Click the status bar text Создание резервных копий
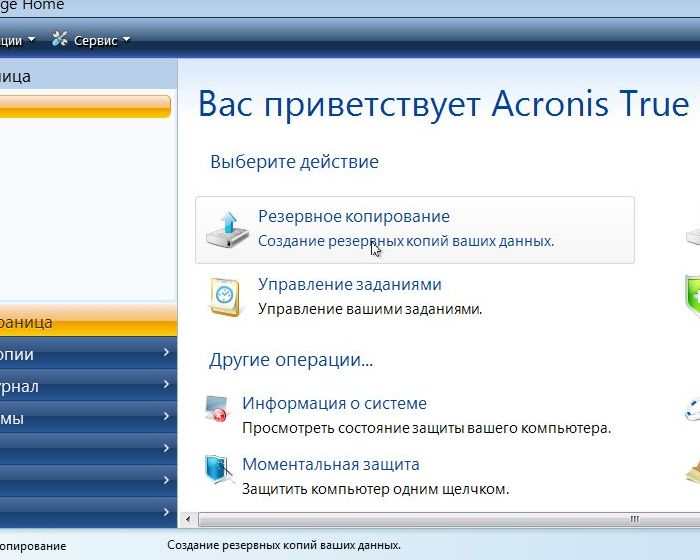The height and width of the screenshot is (560, 700). [284, 545]
